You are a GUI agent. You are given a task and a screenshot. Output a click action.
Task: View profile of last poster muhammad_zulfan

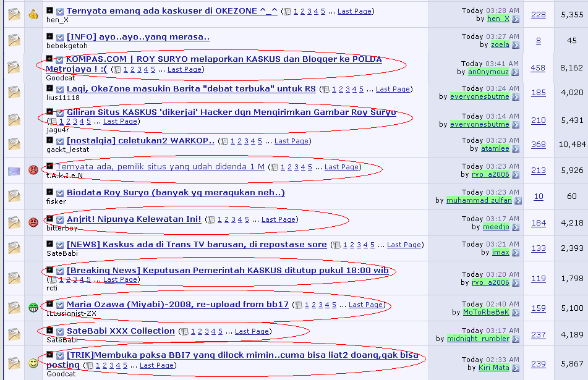[479, 200]
